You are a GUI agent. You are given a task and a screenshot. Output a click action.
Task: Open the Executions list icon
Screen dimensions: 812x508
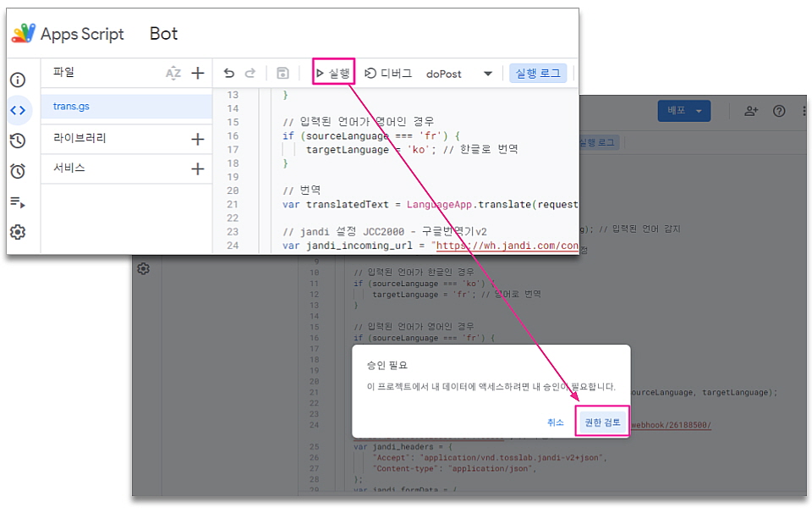18,202
